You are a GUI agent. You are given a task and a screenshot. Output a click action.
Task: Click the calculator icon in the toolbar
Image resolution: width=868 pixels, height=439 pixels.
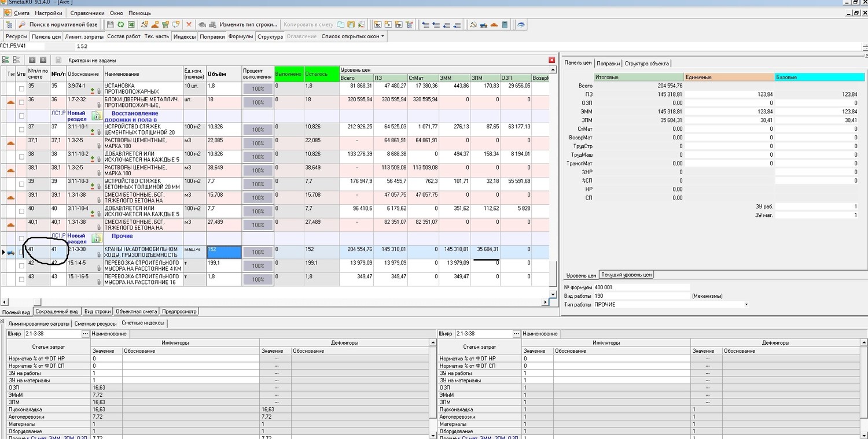click(505, 25)
